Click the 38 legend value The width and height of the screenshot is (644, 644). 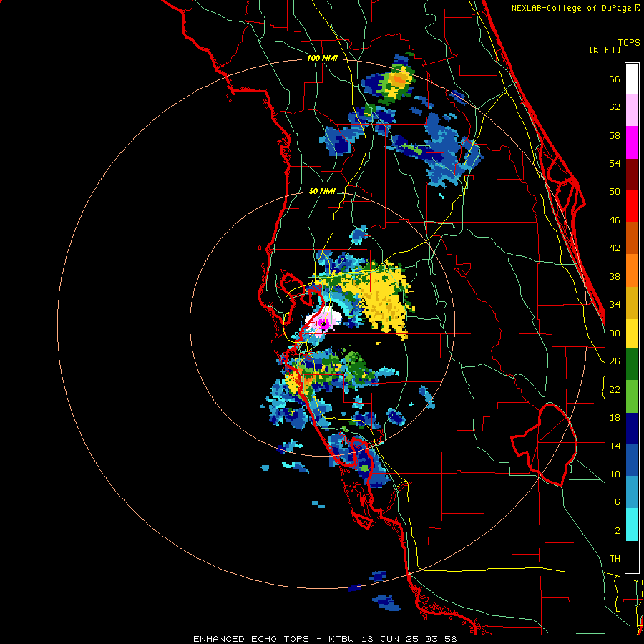(615, 276)
